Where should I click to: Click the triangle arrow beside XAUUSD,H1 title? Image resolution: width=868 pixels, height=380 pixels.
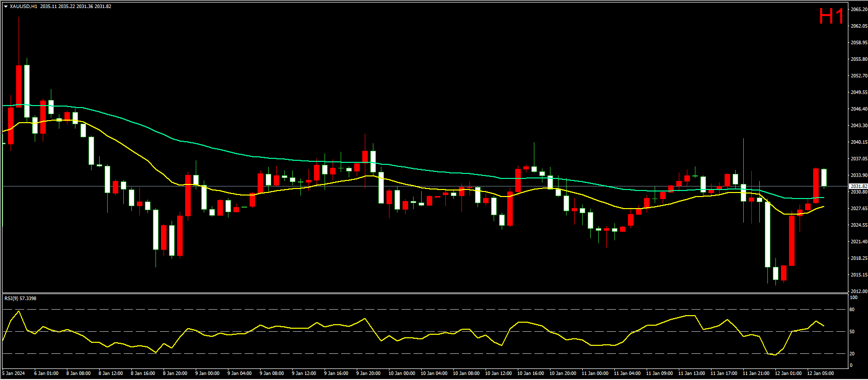pyautogui.click(x=6, y=7)
